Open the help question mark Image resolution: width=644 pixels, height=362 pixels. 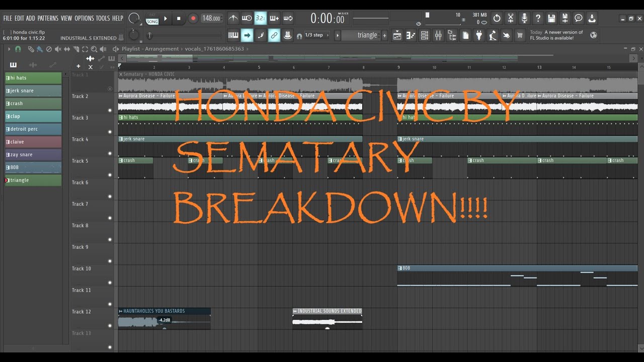tap(538, 19)
